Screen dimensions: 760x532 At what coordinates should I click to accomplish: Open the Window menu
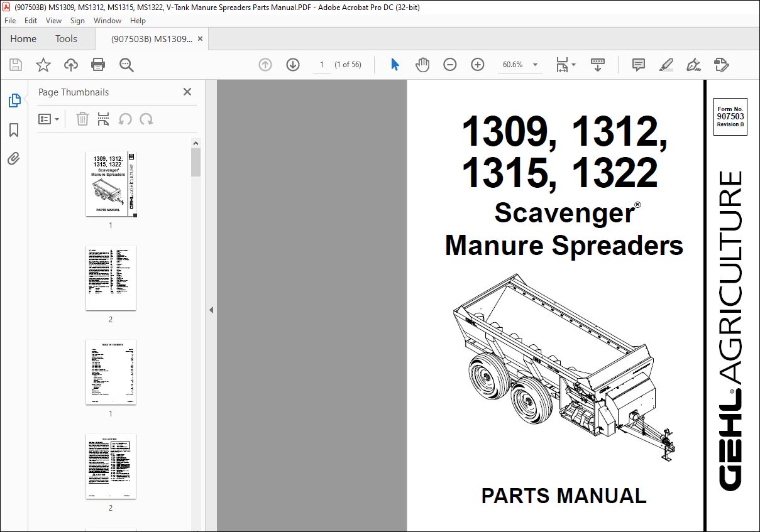coord(107,21)
